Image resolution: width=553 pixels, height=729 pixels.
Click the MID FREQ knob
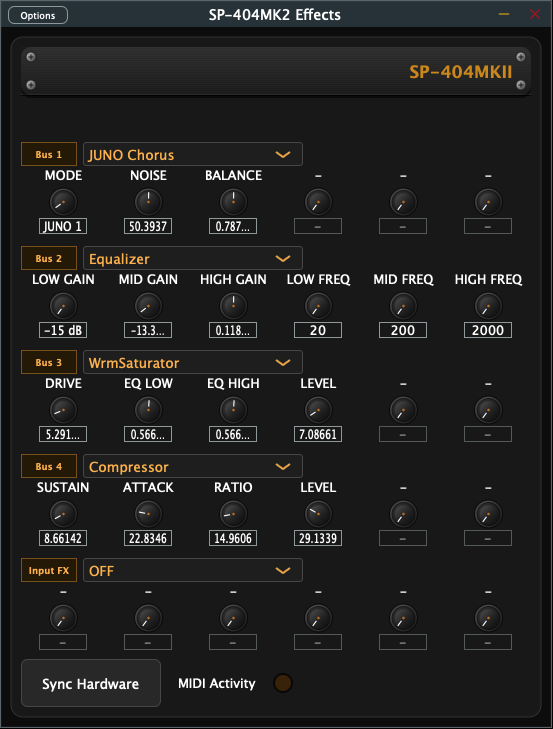(x=403, y=306)
